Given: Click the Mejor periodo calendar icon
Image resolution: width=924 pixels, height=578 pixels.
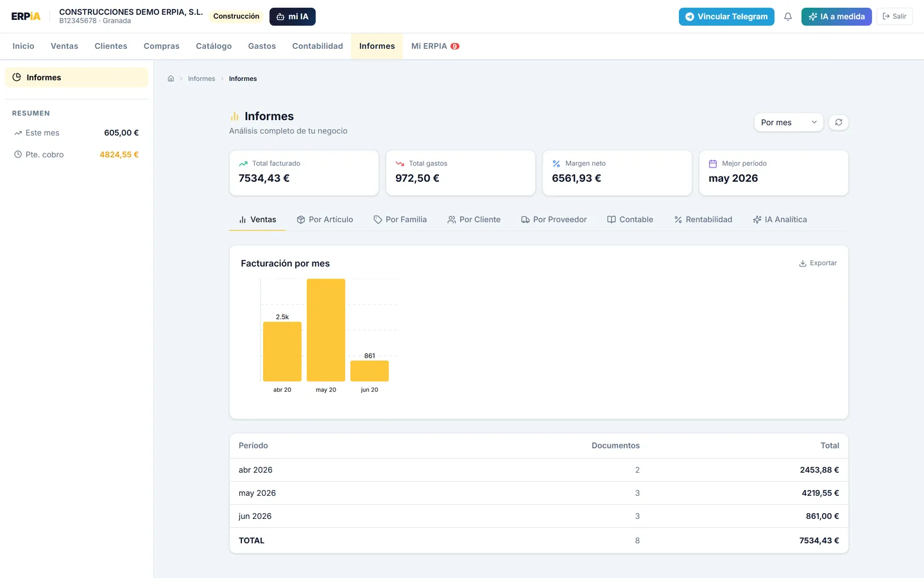Looking at the screenshot, I should point(712,164).
